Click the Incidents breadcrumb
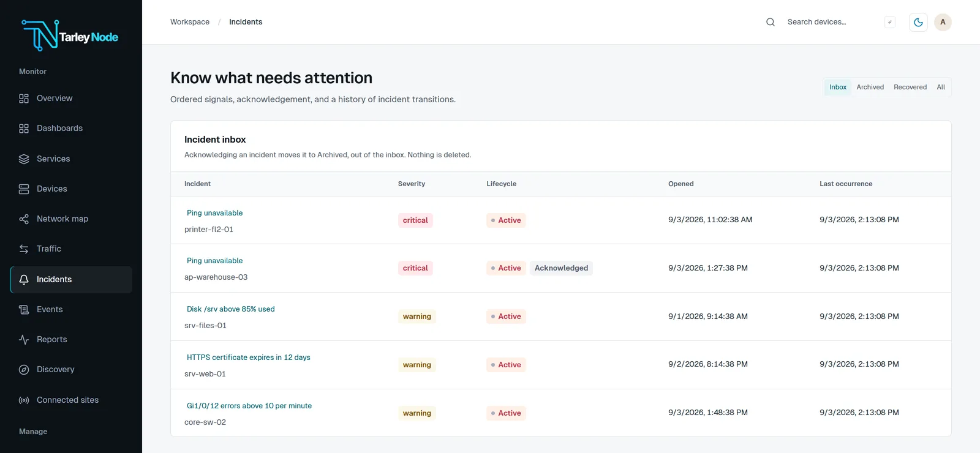Screen dimensions: 980x453 click(x=246, y=22)
